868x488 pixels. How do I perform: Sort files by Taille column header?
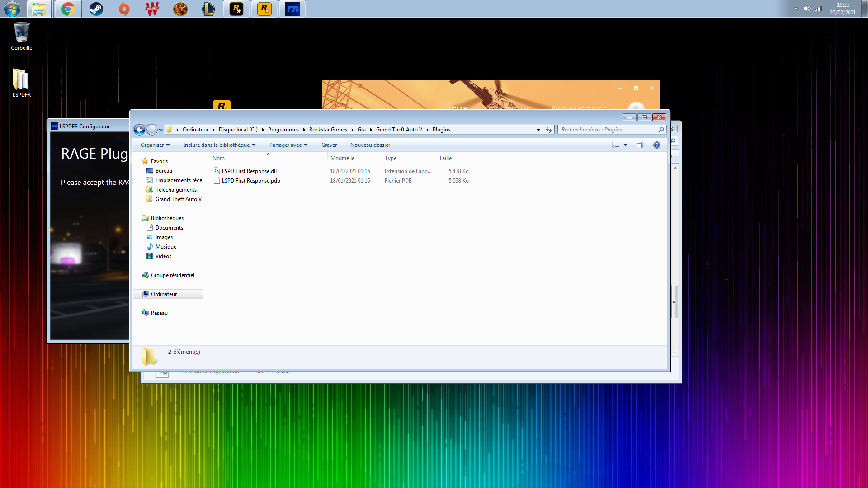(445, 158)
